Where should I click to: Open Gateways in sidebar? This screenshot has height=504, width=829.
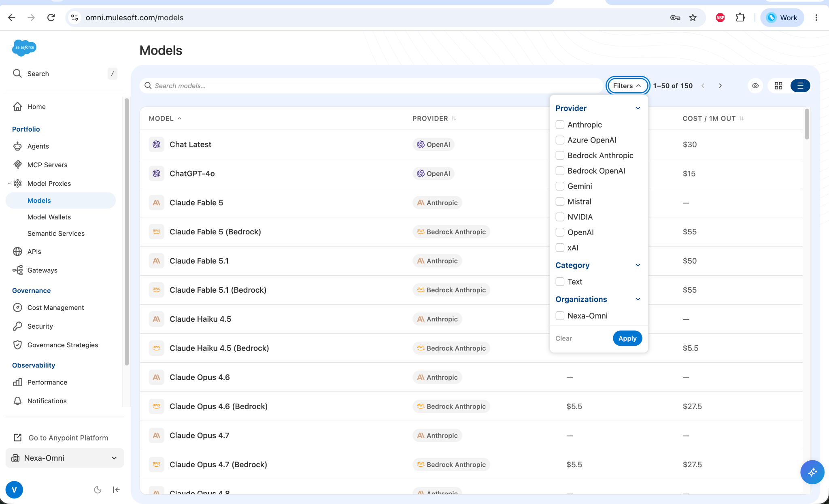coord(42,270)
